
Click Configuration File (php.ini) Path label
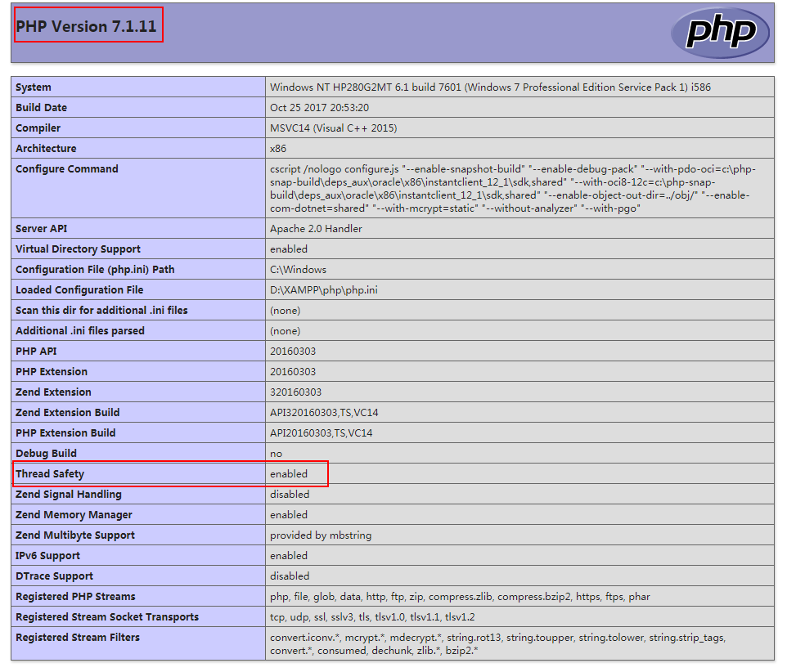[95, 269]
